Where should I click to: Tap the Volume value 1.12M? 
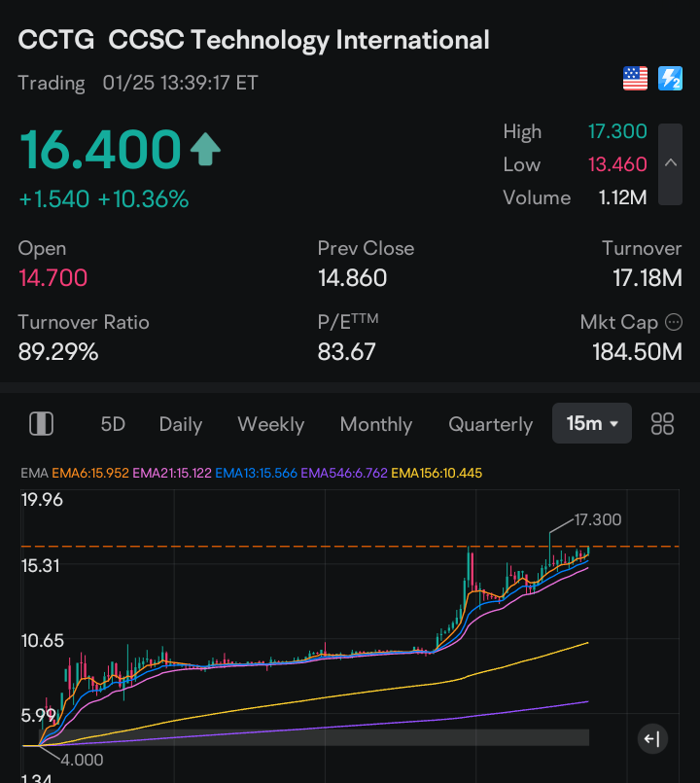tap(622, 197)
